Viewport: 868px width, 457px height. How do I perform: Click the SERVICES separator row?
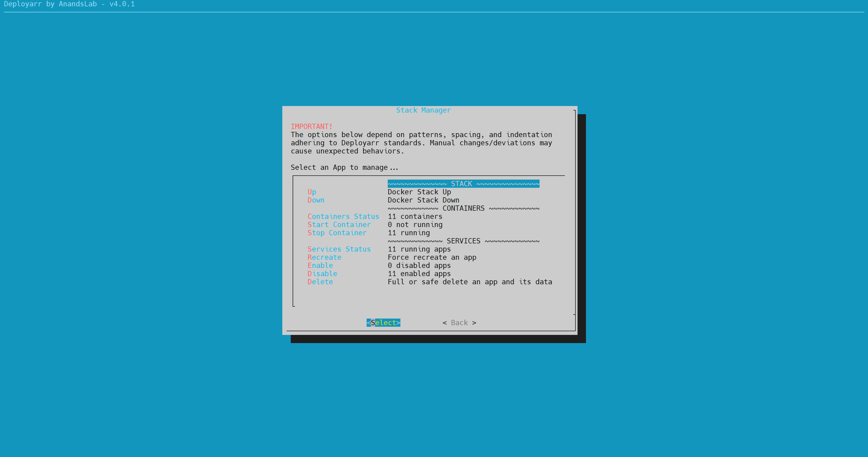point(463,241)
